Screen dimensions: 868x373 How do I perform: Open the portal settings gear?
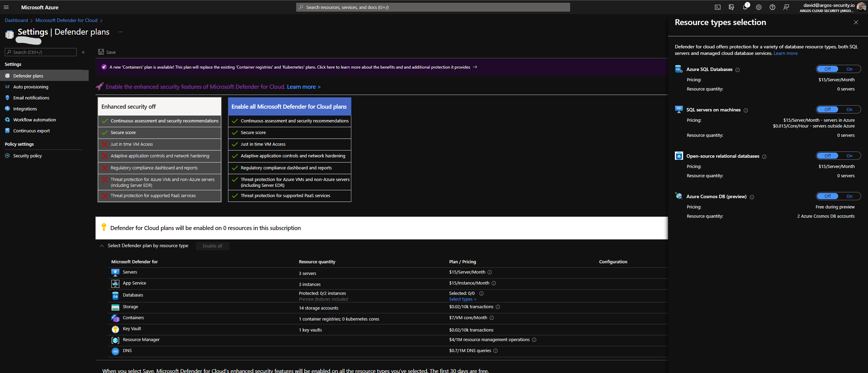[759, 7]
